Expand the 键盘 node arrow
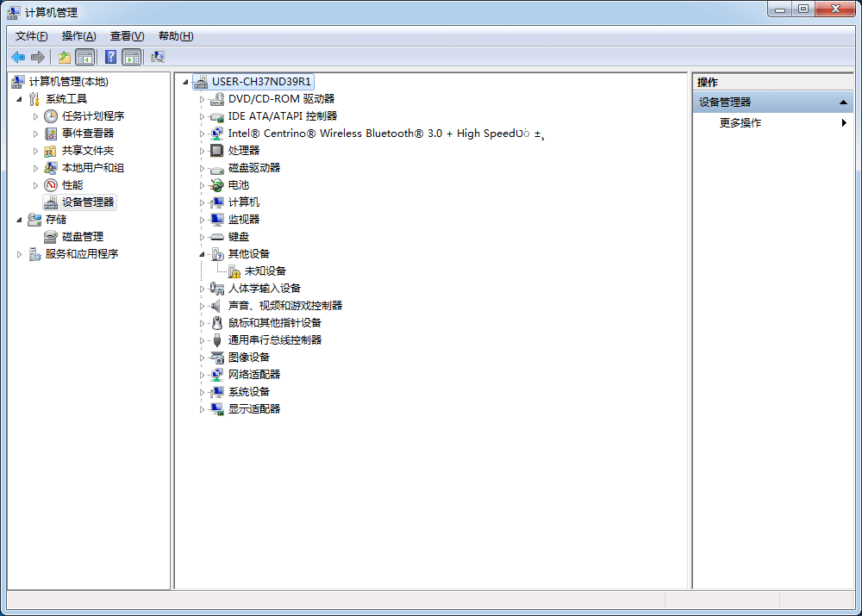The height and width of the screenshot is (616, 862). click(202, 238)
